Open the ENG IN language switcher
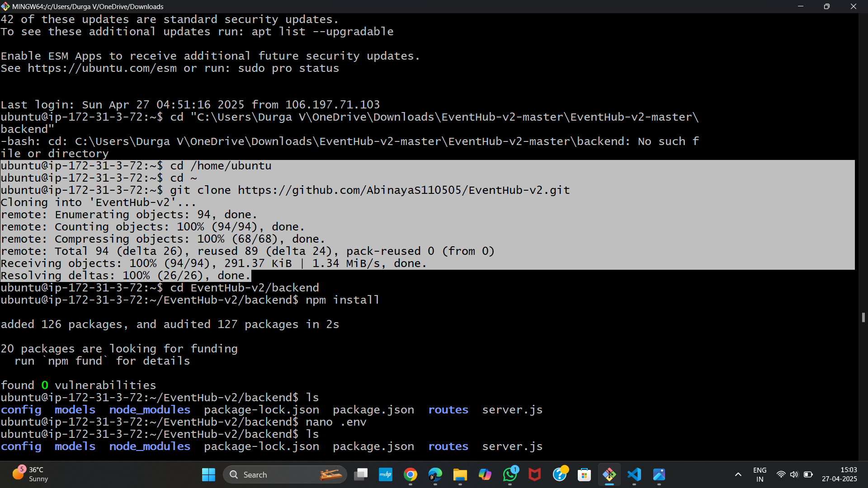The height and width of the screenshot is (488, 868). [760, 474]
